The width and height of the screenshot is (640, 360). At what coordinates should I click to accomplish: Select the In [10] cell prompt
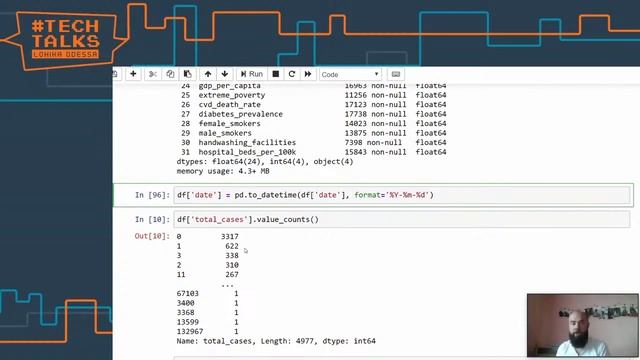pos(152,220)
